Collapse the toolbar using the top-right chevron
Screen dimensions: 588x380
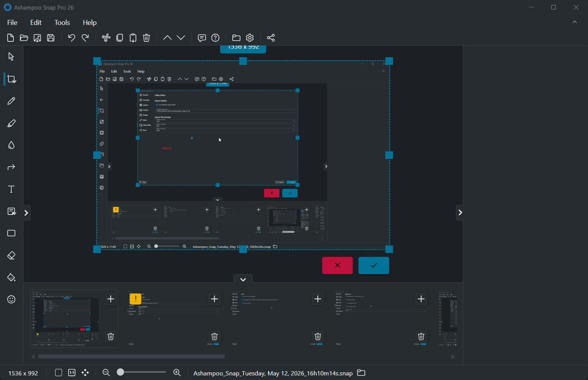(x=575, y=22)
